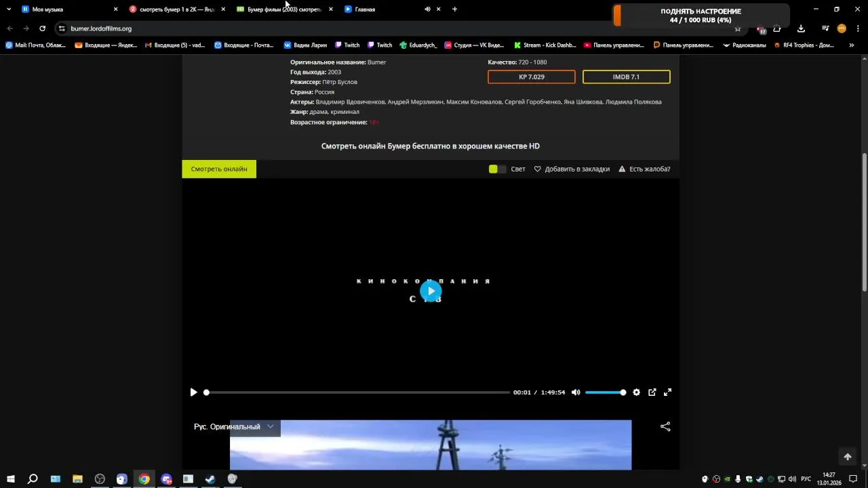Click the криминал genre link

[345, 112]
